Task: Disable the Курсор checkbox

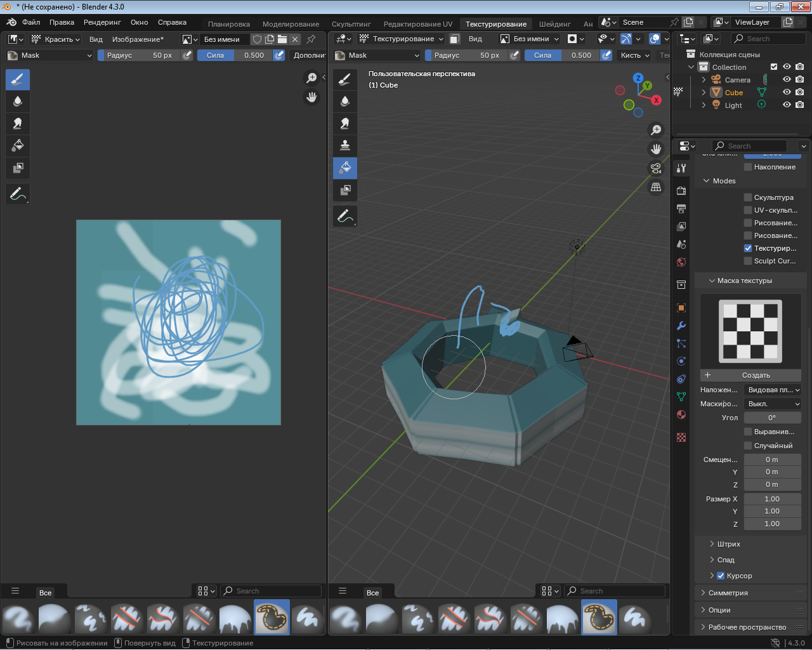Action: 721,576
